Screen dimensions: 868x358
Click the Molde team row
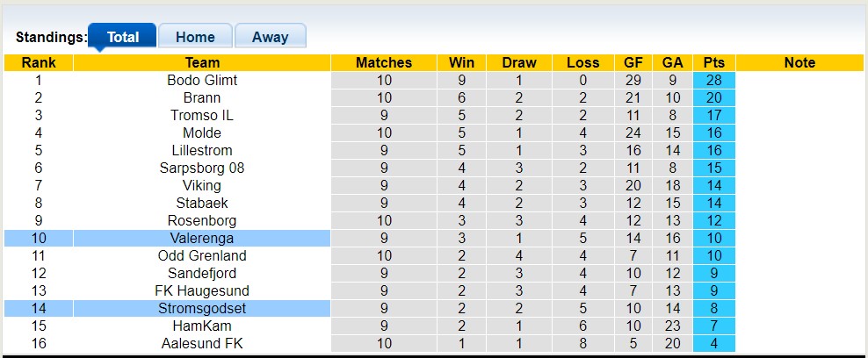click(202, 132)
